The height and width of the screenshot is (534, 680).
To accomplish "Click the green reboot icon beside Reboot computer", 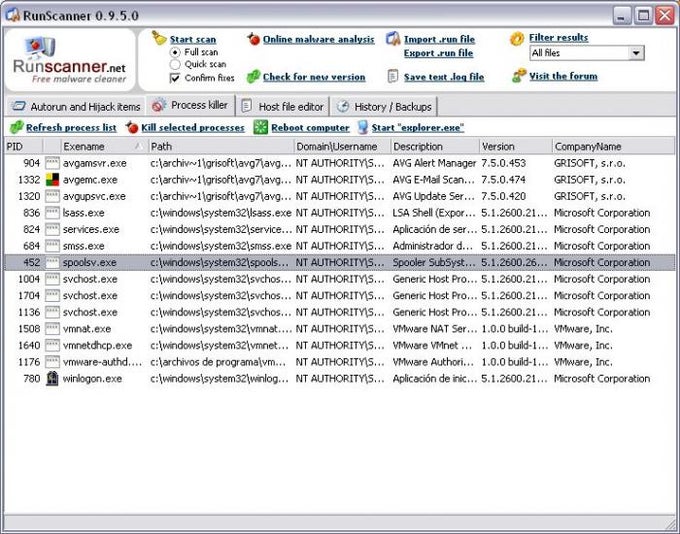I will [x=261, y=127].
